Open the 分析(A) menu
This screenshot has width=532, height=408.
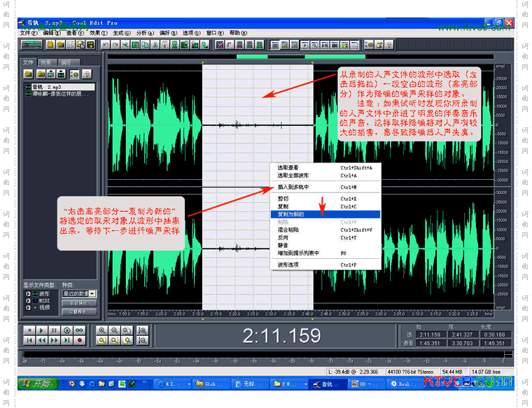(145, 33)
